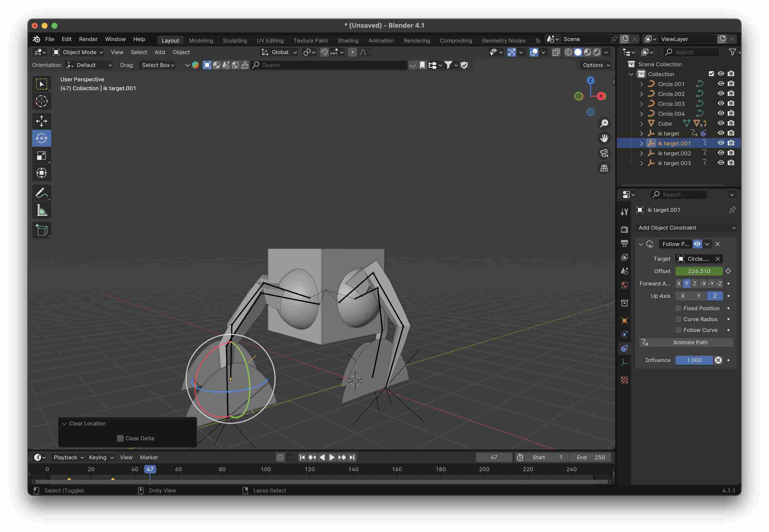
Task: Enable the Curve Radius checkbox
Action: (x=678, y=319)
